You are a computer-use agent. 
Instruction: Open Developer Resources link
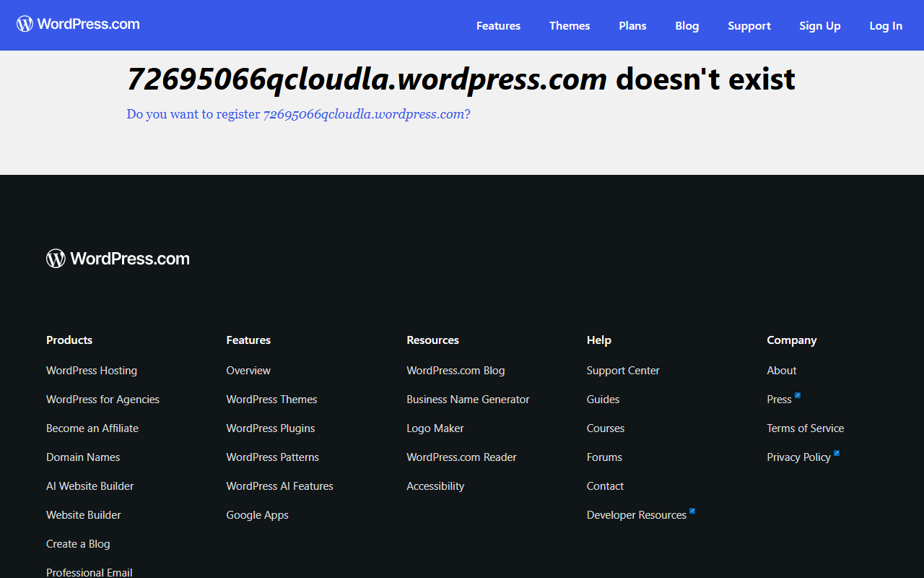pyautogui.click(x=637, y=515)
